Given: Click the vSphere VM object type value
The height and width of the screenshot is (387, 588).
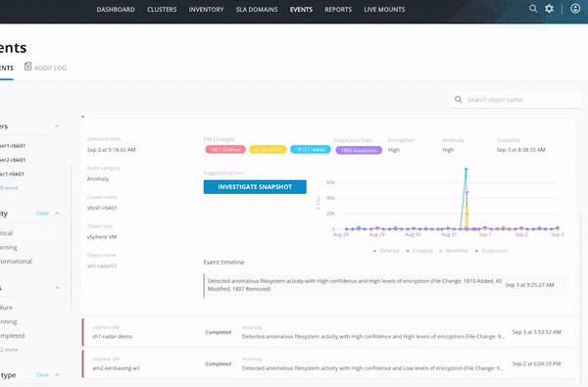Looking at the screenshot, I should 102,237.
